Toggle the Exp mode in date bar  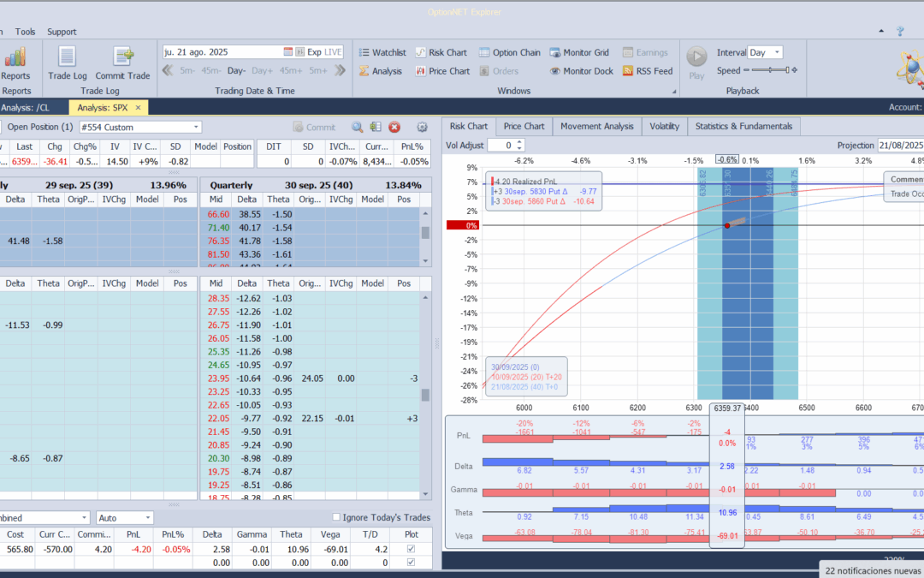pos(314,52)
